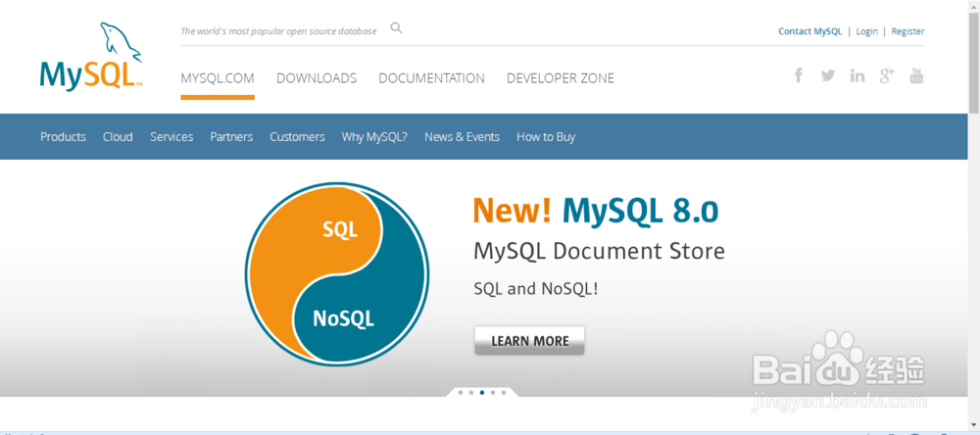980x435 pixels.
Task: Select the fifth carousel dot
Action: coord(504,393)
